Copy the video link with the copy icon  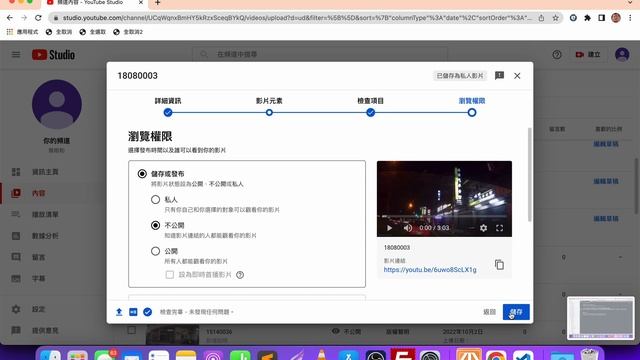coord(499,264)
